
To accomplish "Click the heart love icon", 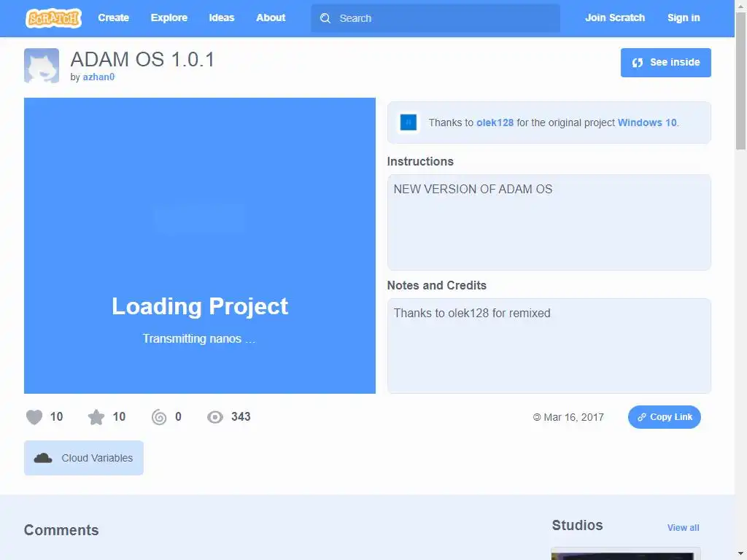I will click(34, 417).
